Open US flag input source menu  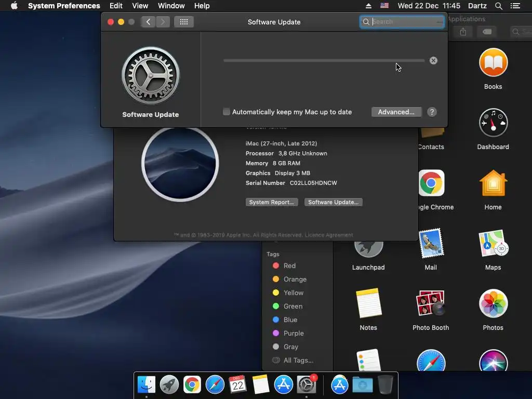tap(384, 6)
